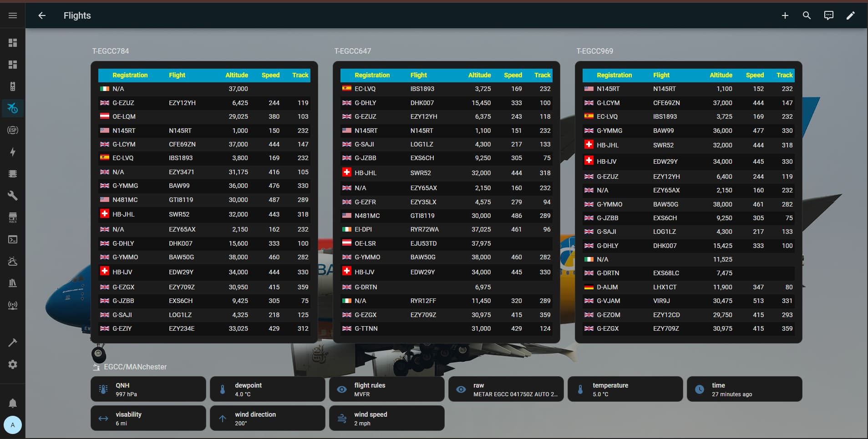This screenshot has height=439, width=868.
Task: Click the T-EGCC784 section title
Action: tap(111, 51)
